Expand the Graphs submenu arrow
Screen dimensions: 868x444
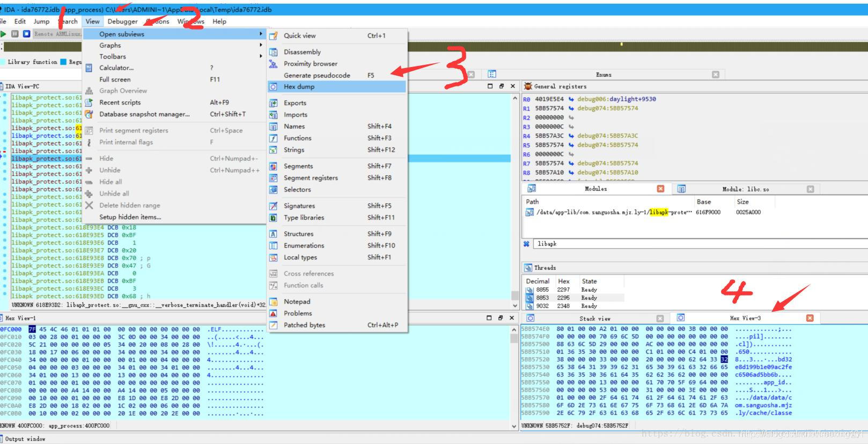[x=261, y=45]
